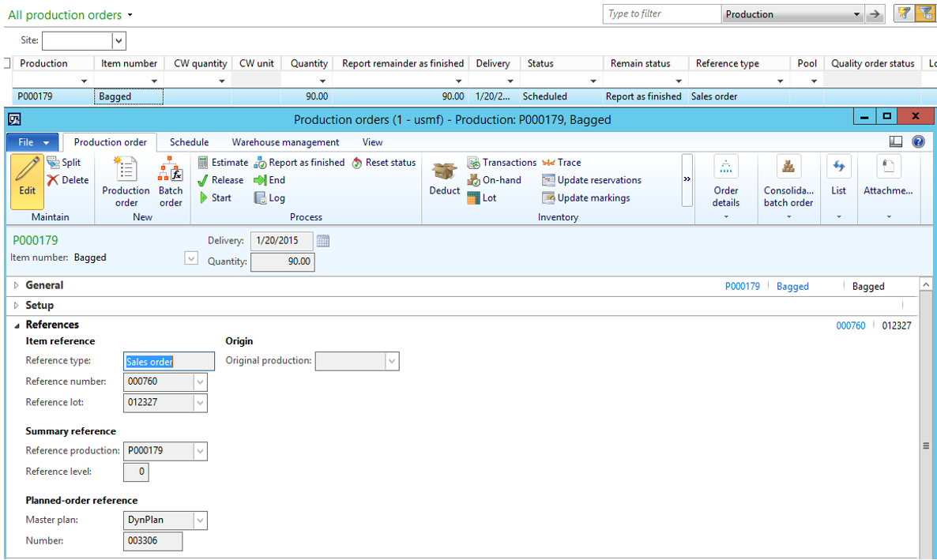
Task: Click the Estimate calculator icon
Action: pos(203,163)
